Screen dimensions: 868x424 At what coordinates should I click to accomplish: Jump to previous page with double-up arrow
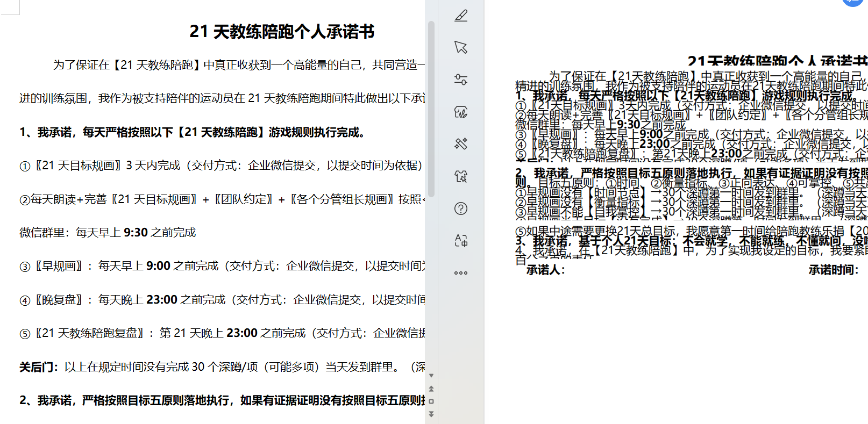tap(431, 389)
